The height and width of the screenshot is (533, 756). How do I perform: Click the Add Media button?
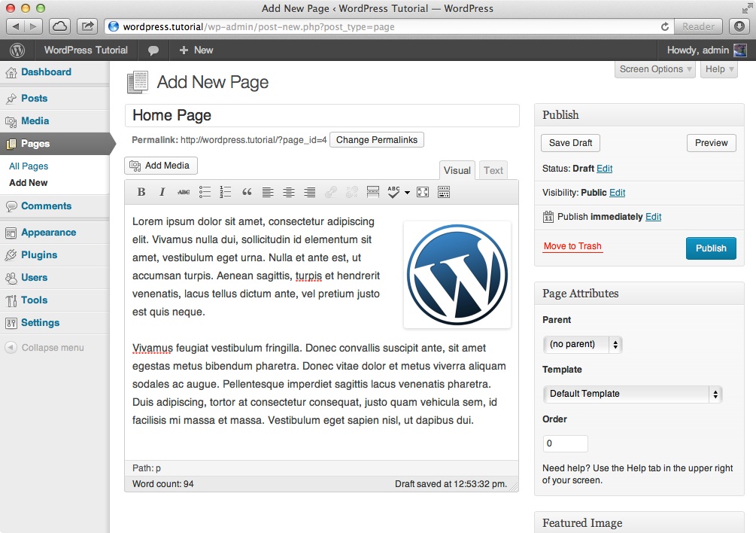pyautogui.click(x=161, y=166)
